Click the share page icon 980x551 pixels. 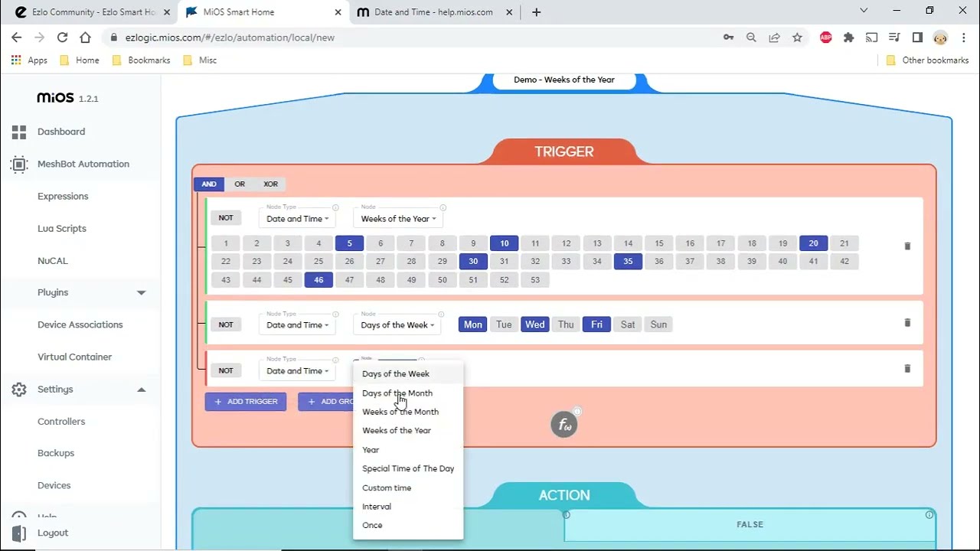pyautogui.click(x=774, y=37)
